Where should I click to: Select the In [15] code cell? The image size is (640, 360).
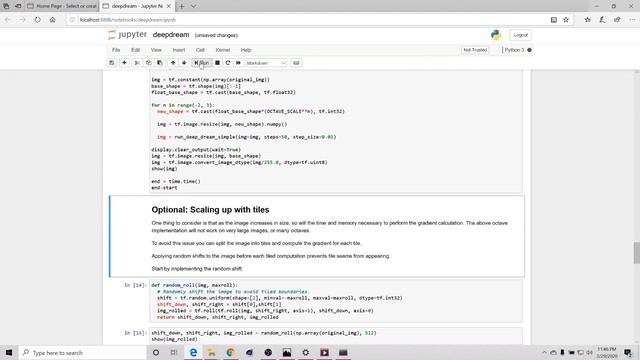tap(336, 336)
